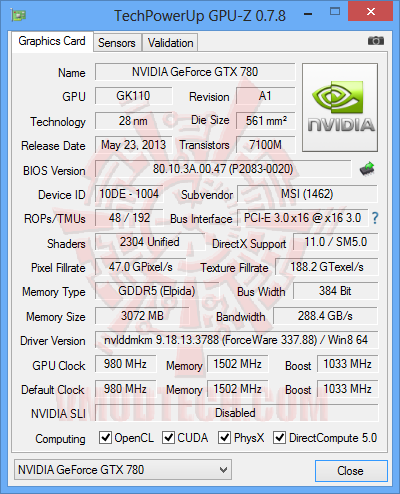The image size is (400, 494).
Task: Click the 'Computing' label
Action: [60, 439]
